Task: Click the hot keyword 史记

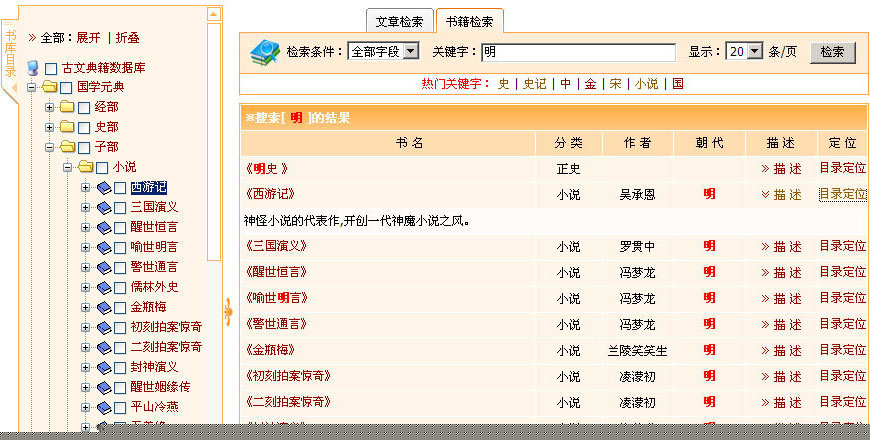Action: tap(535, 84)
